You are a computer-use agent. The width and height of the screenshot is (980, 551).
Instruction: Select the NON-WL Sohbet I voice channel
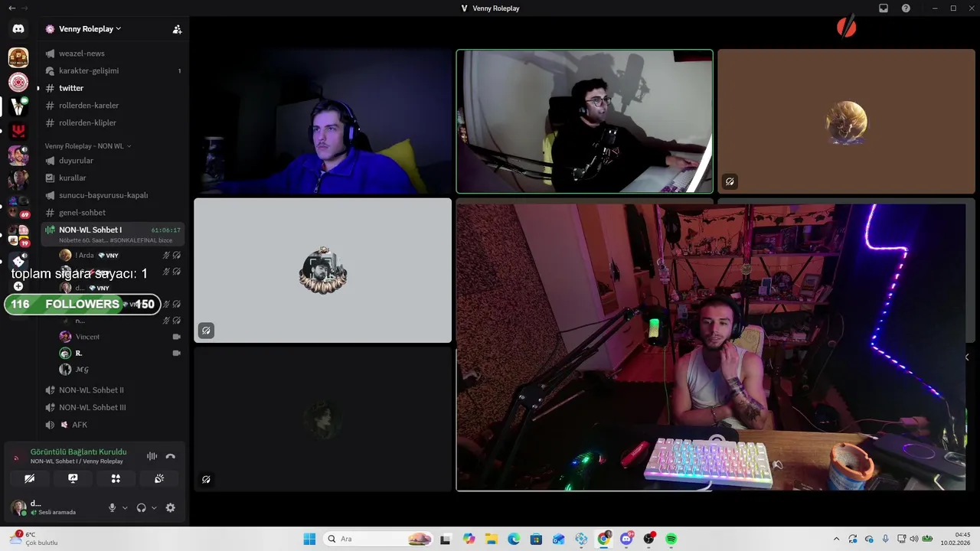click(x=113, y=233)
